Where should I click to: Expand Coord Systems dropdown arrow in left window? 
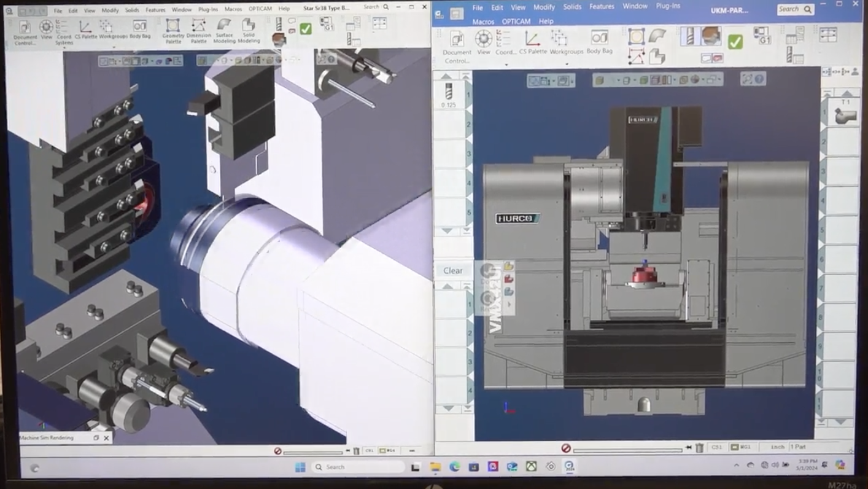point(64,47)
